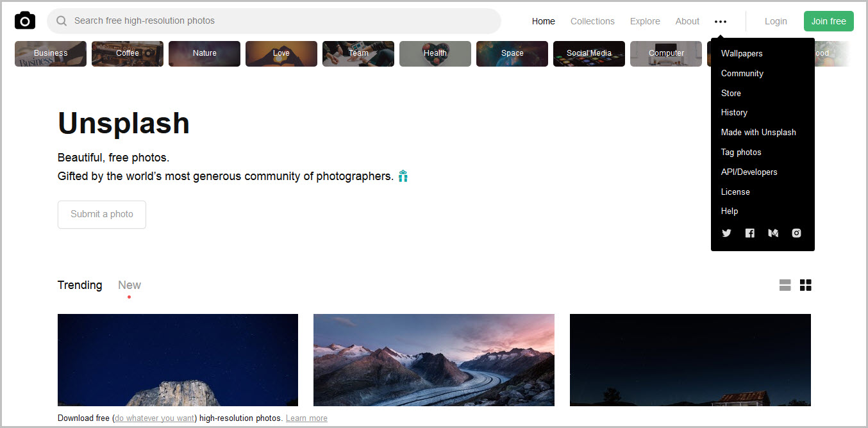The image size is (868, 428).
Task: Choose Tag photos from the menu
Action: click(x=741, y=152)
